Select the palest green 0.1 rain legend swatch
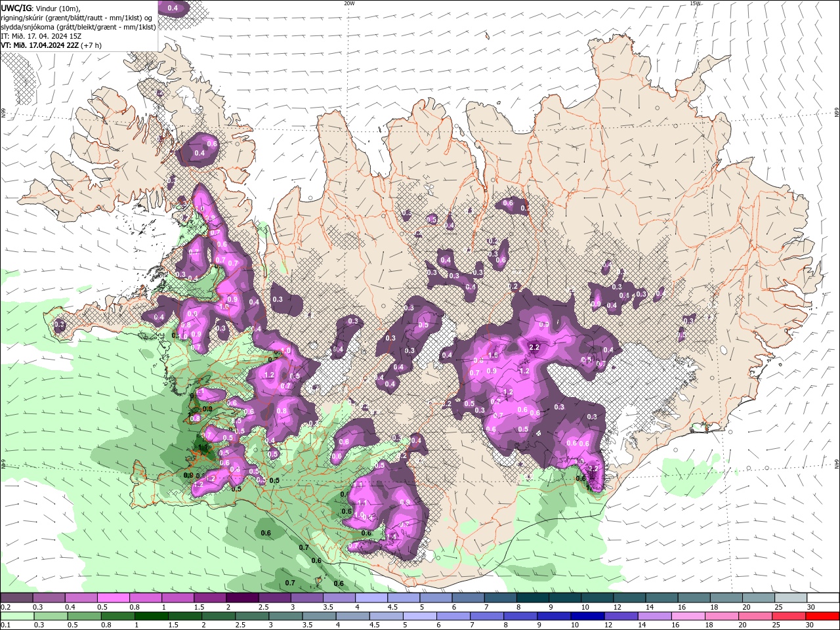The image size is (840, 630). coord(18,616)
